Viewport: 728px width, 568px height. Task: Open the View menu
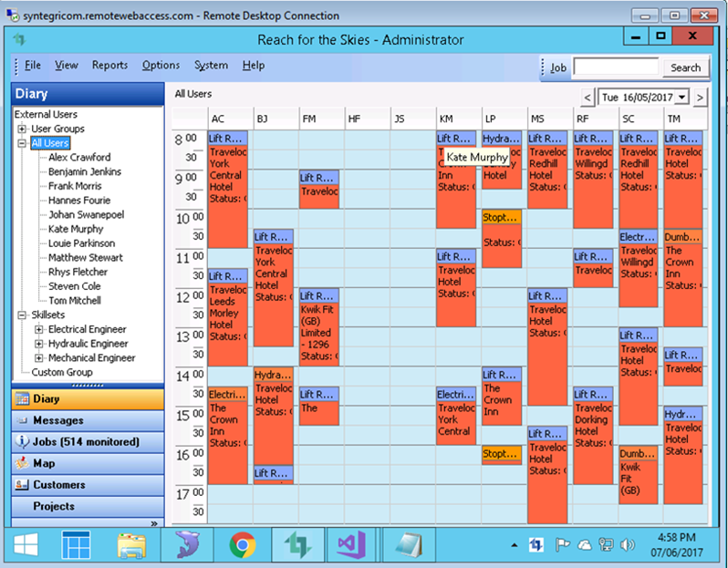coord(67,66)
